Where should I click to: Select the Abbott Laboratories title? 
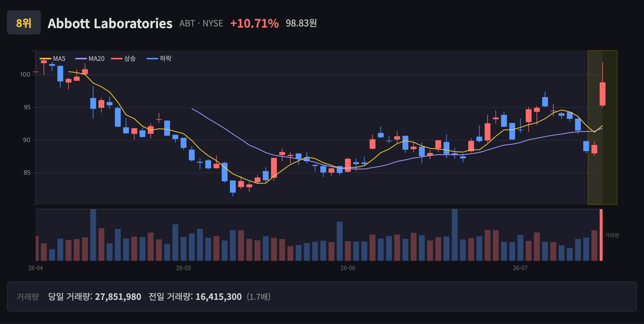(x=110, y=24)
